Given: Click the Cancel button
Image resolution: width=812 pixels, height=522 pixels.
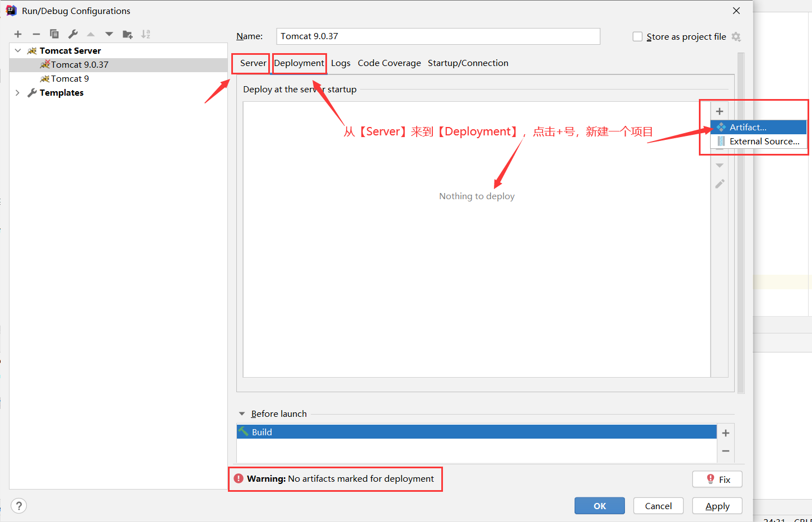Looking at the screenshot, I should 659,506.
